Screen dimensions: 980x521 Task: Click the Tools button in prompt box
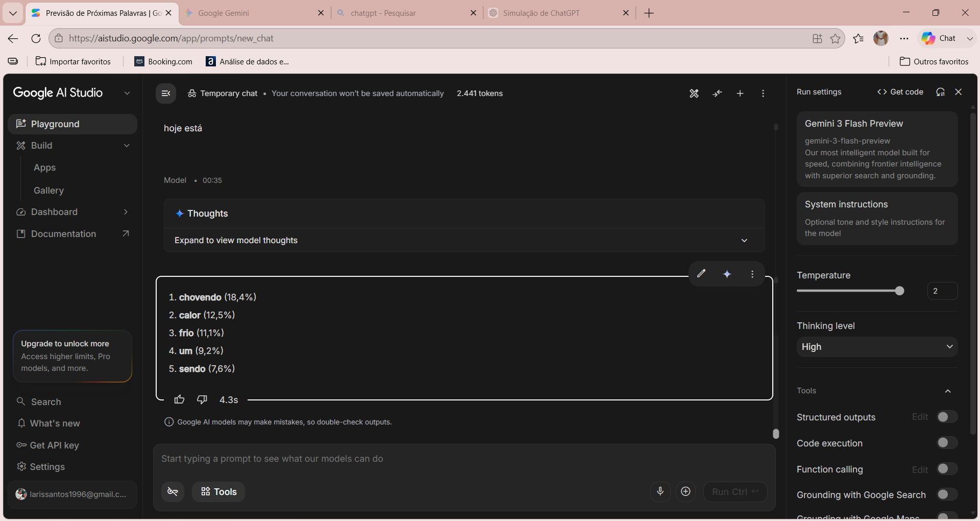pyautogui.click(x=218, y=492)
